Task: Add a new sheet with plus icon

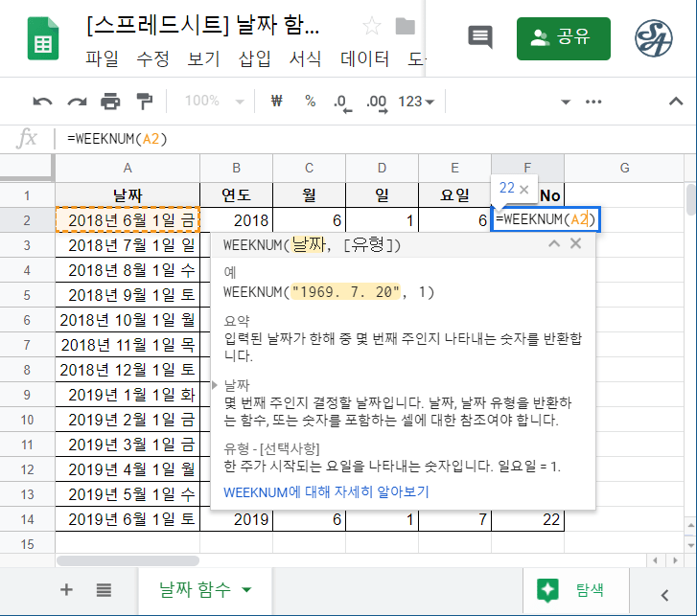Action: point(66,589)
